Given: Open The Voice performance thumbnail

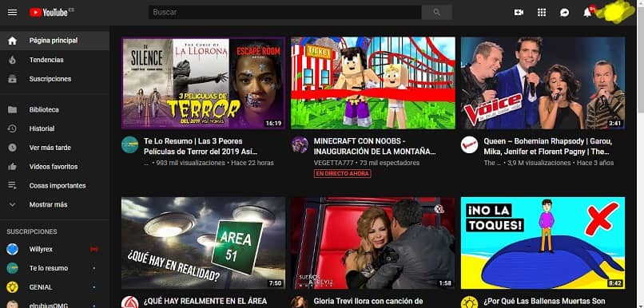Looking at the screenshot, I should click(543, 83).
